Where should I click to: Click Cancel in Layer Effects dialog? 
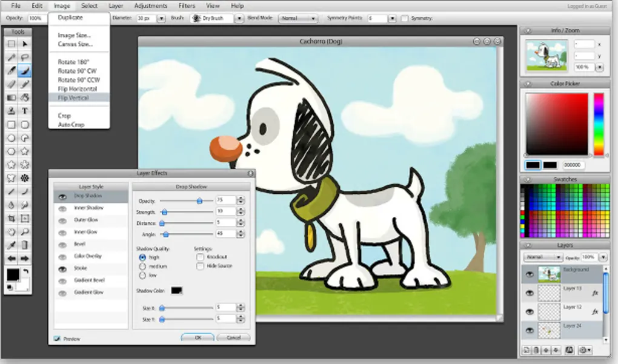coord(234,337)
